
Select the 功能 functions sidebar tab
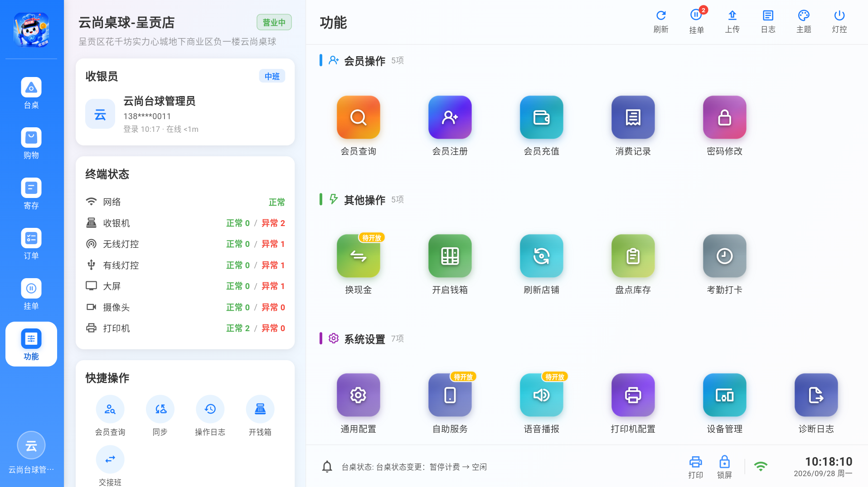pos(31,344)
